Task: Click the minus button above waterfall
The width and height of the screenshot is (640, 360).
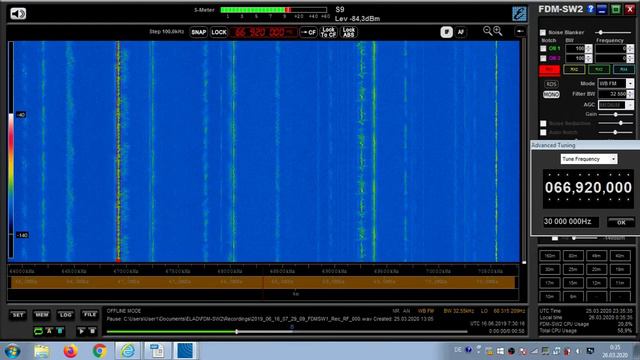Action: click(520, 31)
